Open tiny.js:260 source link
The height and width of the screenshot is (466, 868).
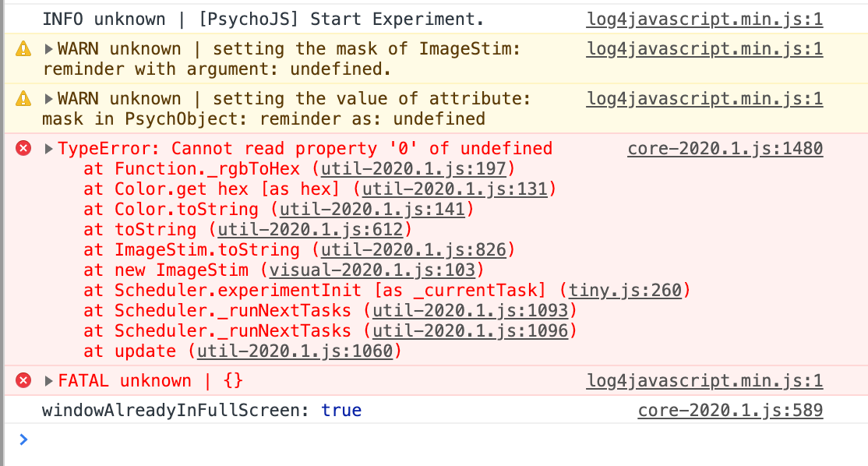pos(626,290)
